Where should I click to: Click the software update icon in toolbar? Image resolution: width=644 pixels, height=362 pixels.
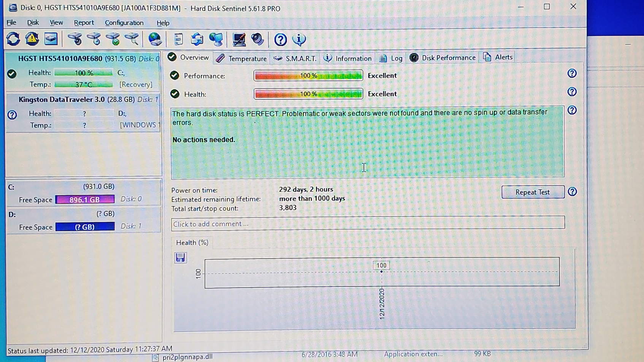click(197, 39)
